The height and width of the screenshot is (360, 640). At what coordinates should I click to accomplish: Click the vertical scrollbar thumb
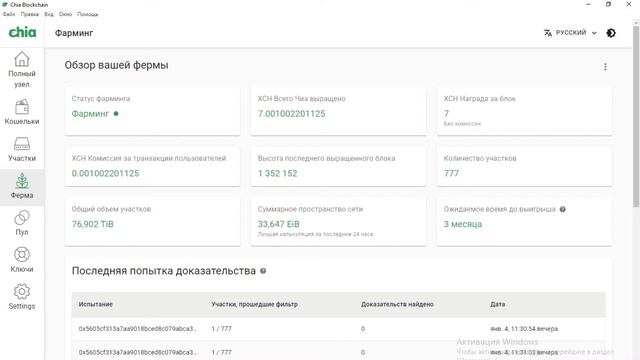[636, 116]
